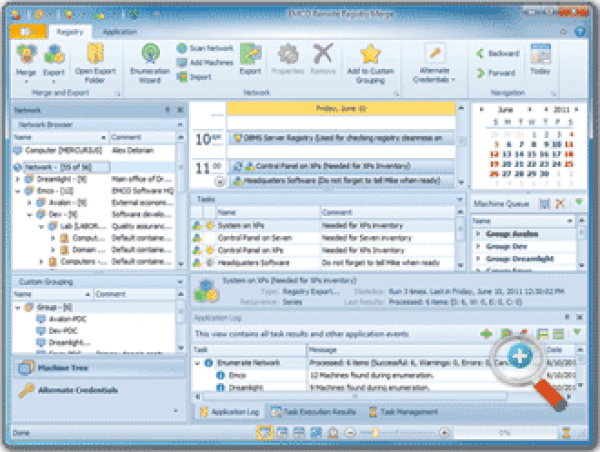600x452 pixels.
Task: Click the Export icon in Merge and Export
Action: click(x=54, y=61)
